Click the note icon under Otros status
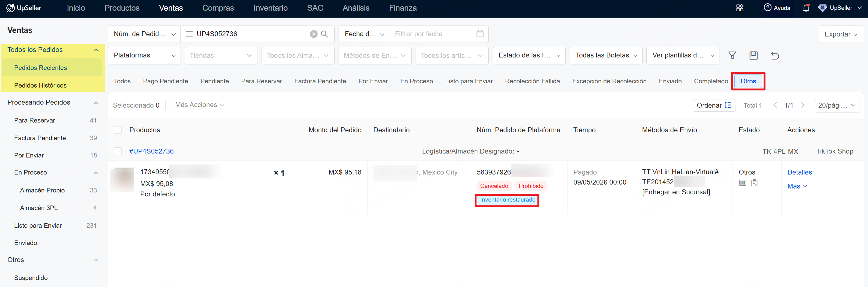The image size is (868, 287). (754, 183)
